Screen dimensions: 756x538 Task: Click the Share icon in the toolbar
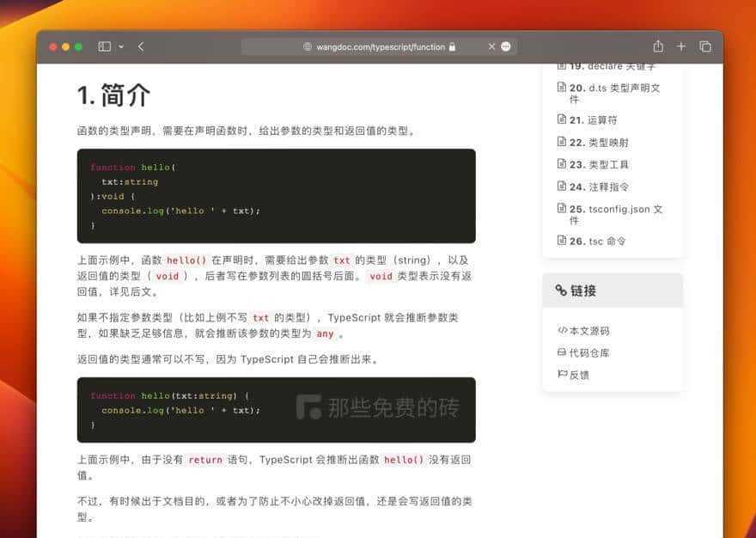pyautogui.click(x=658, y=46)
